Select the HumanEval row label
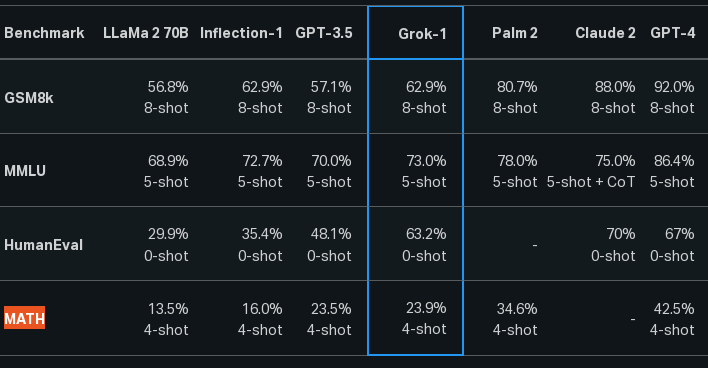The height and width of the screenshot is (368, 708). point(43,245)
